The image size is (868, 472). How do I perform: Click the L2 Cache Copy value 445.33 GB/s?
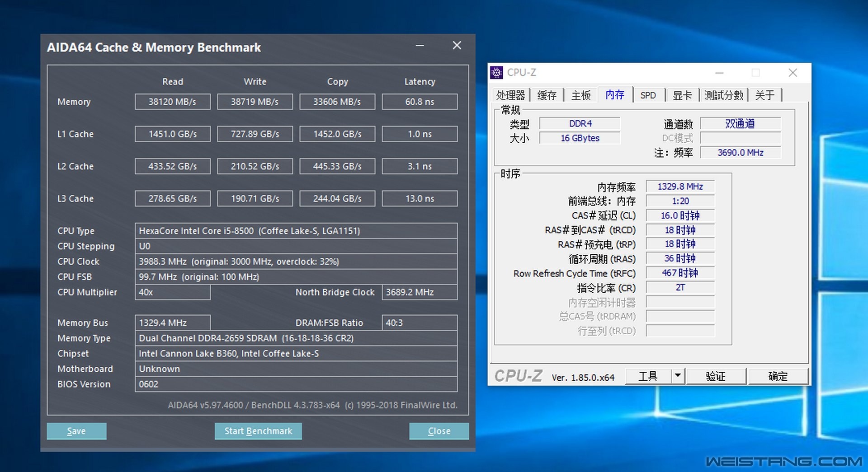coord(337,166)
